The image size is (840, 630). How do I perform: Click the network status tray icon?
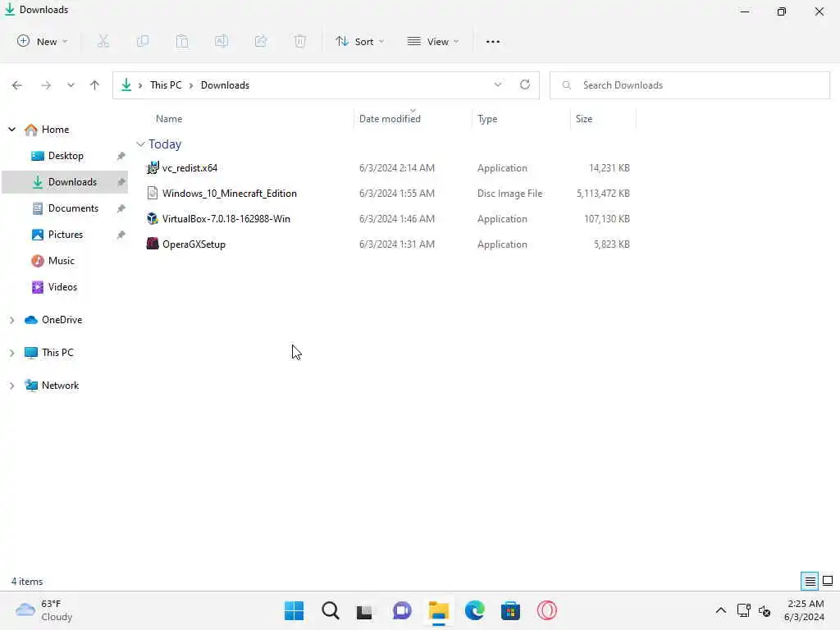pos(743,610)
